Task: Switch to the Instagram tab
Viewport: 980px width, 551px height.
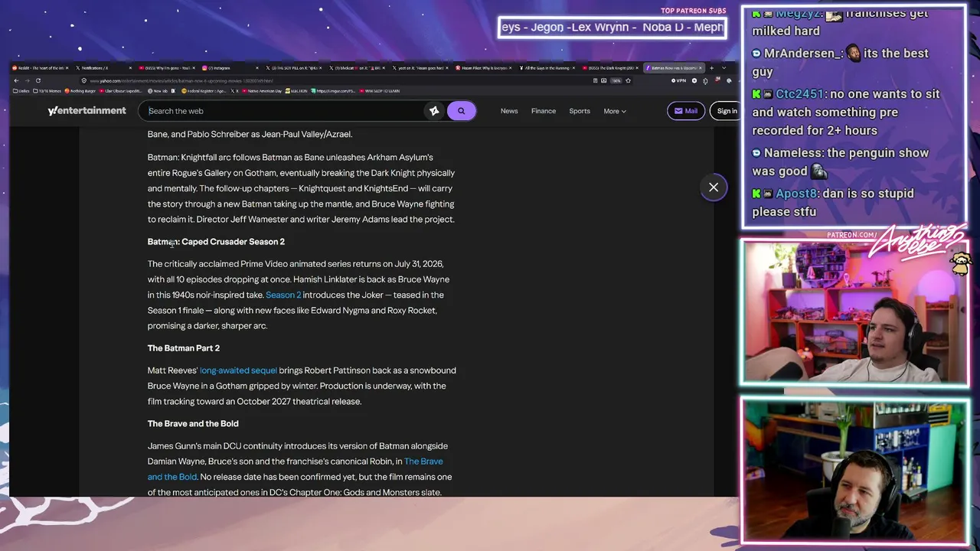Action: [x=230, y=68]
